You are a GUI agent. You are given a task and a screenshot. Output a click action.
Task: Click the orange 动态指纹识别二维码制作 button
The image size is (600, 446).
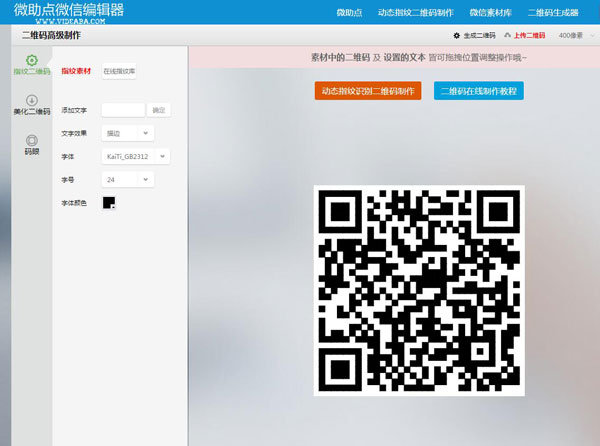point(368,91)
